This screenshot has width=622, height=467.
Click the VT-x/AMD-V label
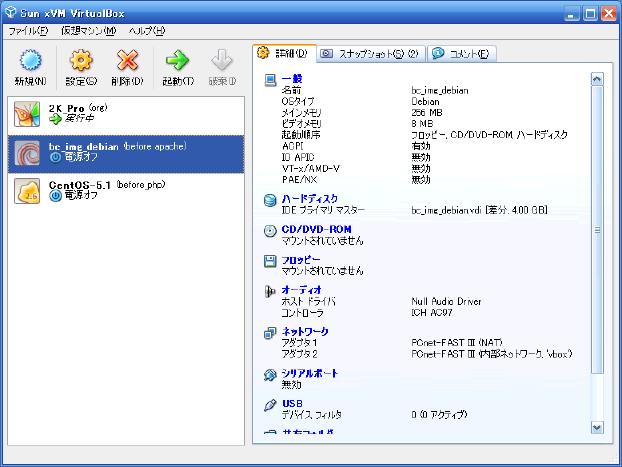pos(311,169)
